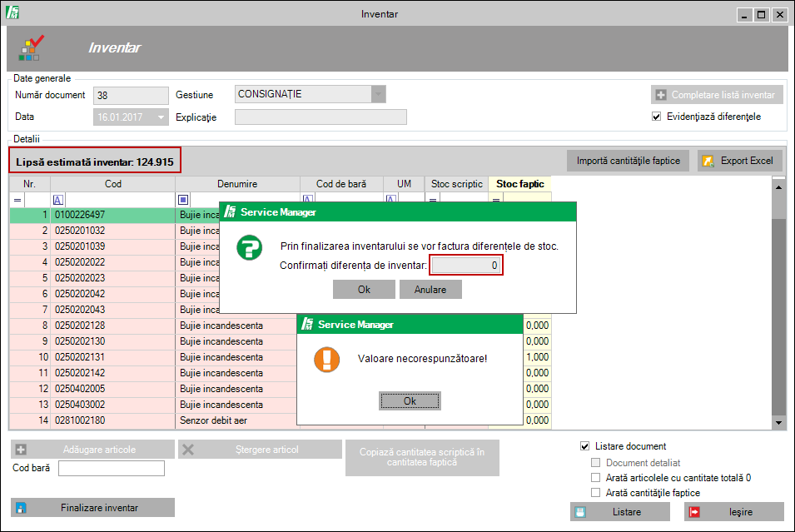The height and width of the screenshot is (532, 795).
Task: Click the Stoc scriptic column header
Action: coord(457,184)
